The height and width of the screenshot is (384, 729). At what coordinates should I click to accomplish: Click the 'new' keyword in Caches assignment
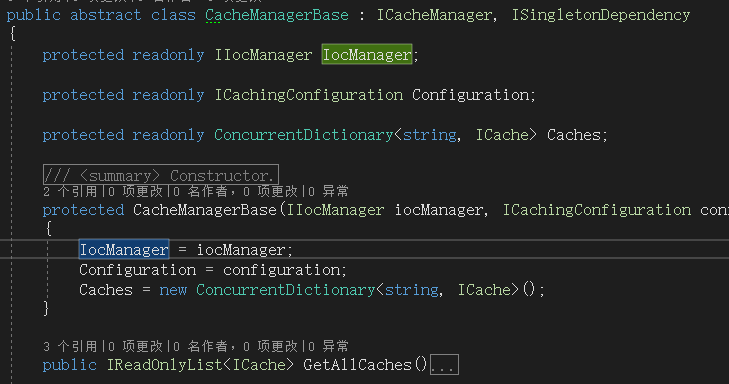point(173,290)
